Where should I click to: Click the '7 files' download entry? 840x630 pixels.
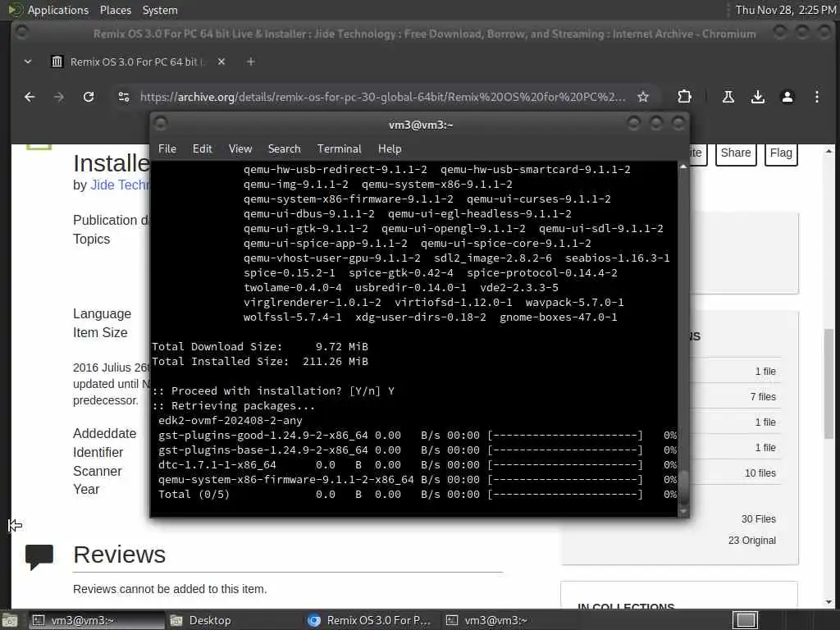(x=763, y=397)
